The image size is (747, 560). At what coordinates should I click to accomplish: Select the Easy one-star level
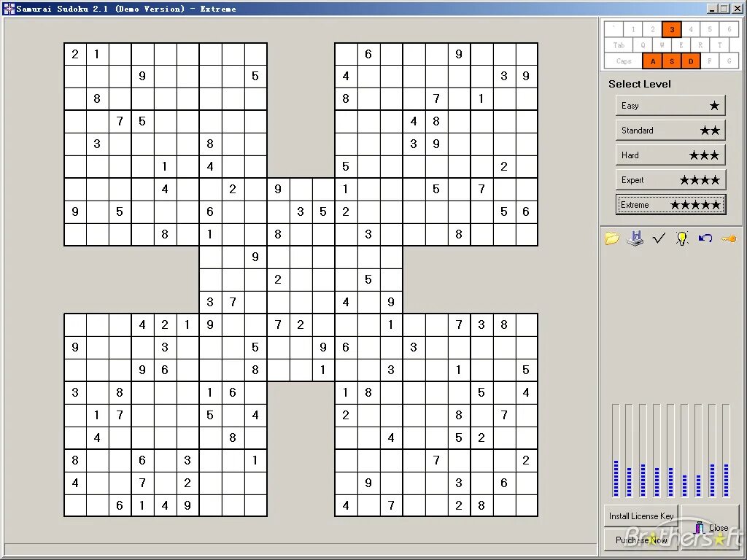670,106
